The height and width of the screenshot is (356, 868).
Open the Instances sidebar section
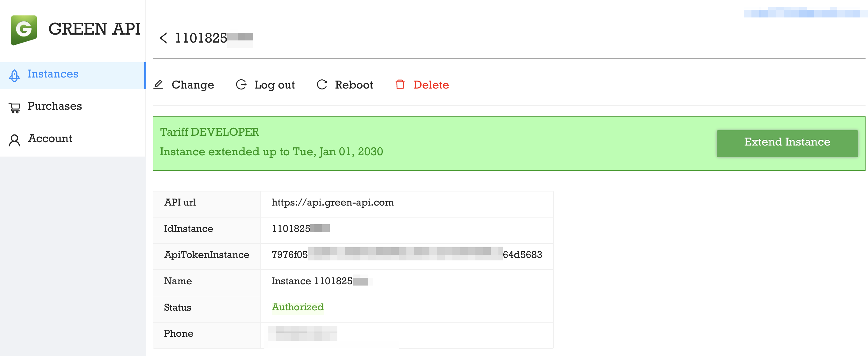coord(72,75)
